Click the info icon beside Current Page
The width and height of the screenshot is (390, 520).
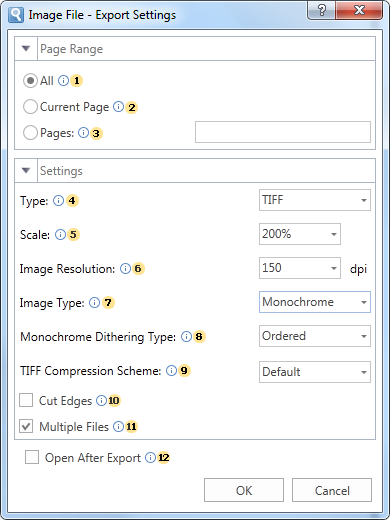pos(118,107)
